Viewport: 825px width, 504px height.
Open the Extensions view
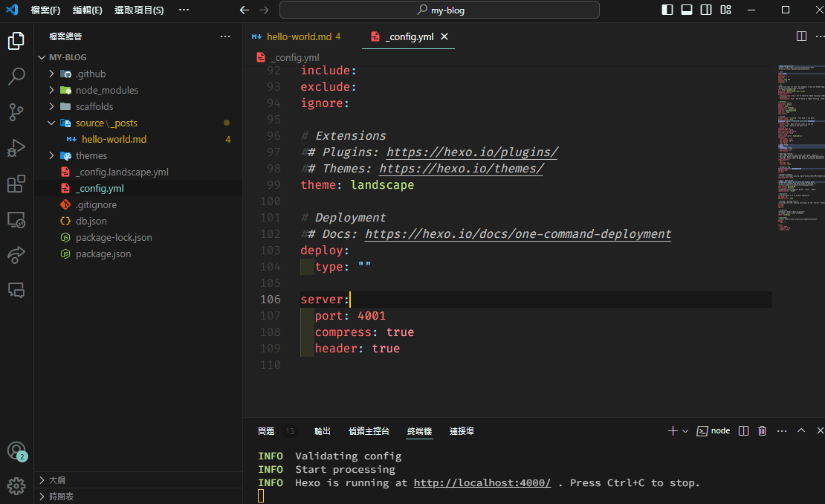click(16, 184)
